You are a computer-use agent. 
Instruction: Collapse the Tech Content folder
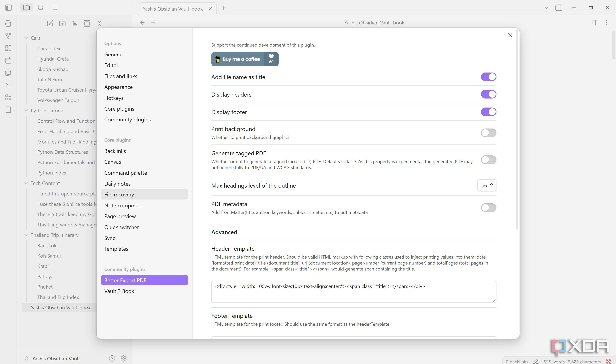click(26, 183)
